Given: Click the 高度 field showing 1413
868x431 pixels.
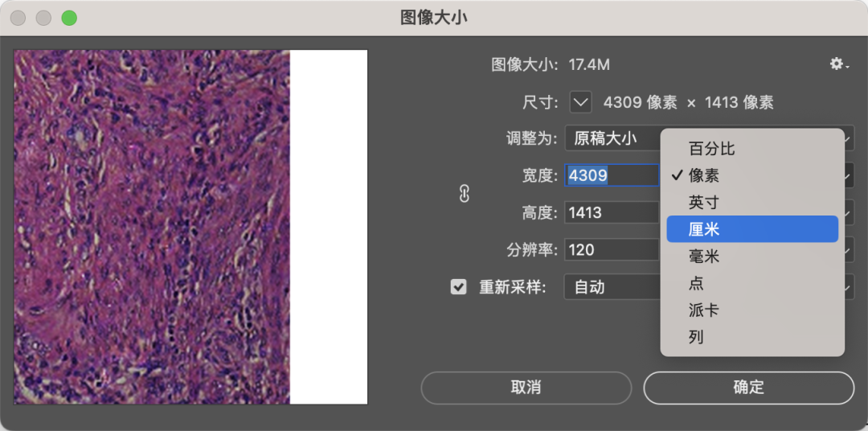Looking at the screenshot, I should pos(612,212).
